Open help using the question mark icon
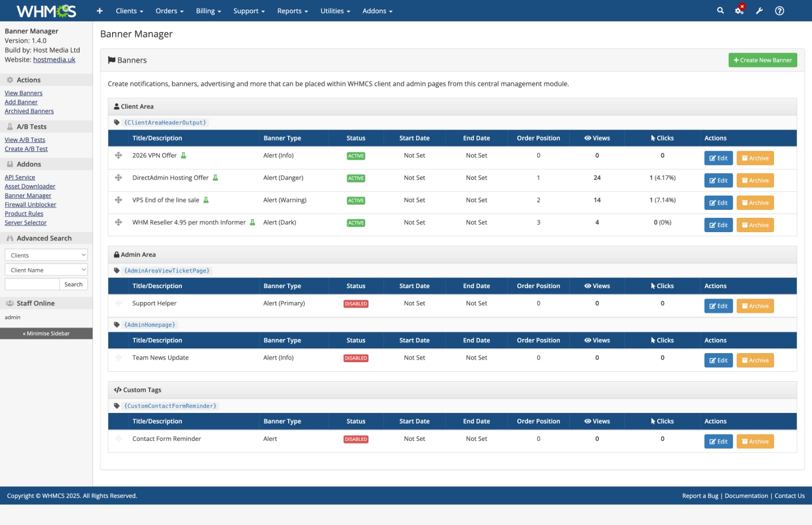 [x=779, y=11]
